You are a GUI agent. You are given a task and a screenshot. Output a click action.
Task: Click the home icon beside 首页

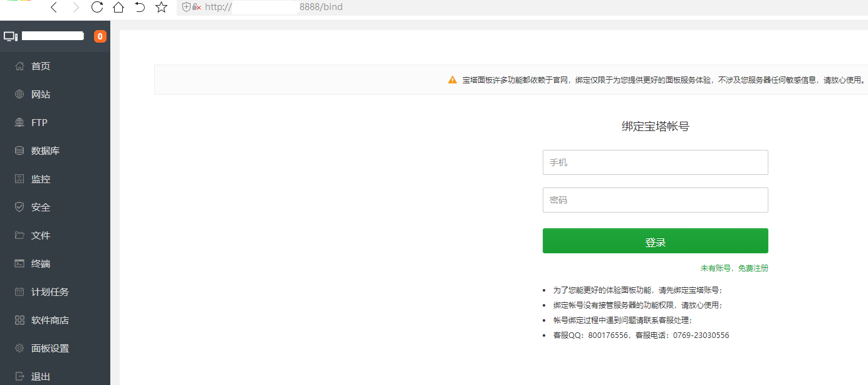coord(19,66)
